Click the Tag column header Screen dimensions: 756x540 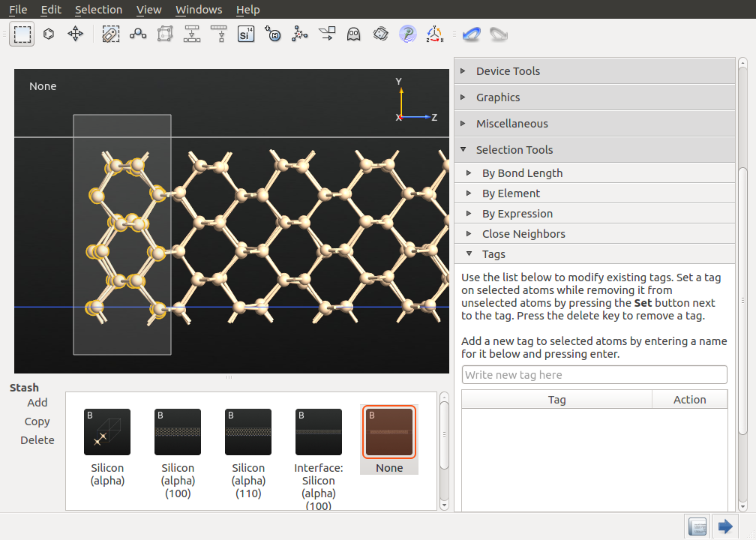(556, 400)
